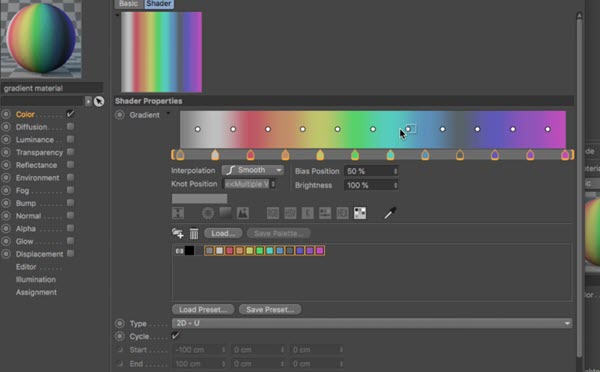600x372 pixels.
Task: Enable the Glow channel checkbox
Action: tap(70, 241)
